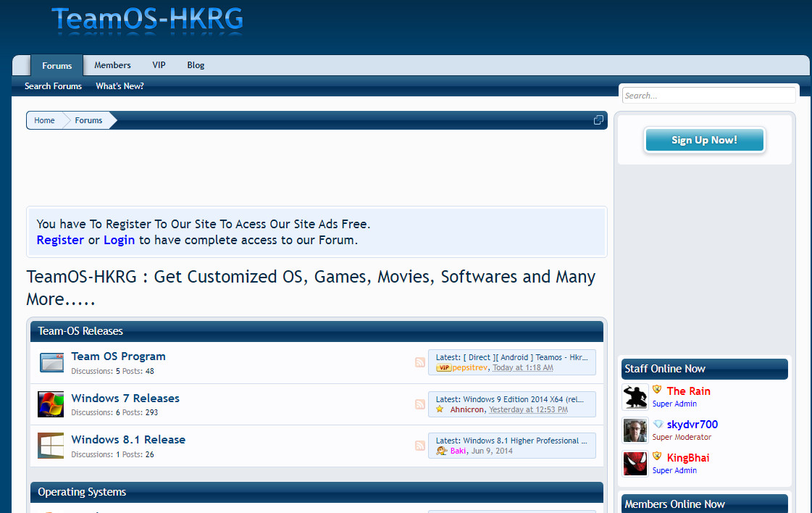Click the Staff Online Now heading
812x513 pixels.
665,369
